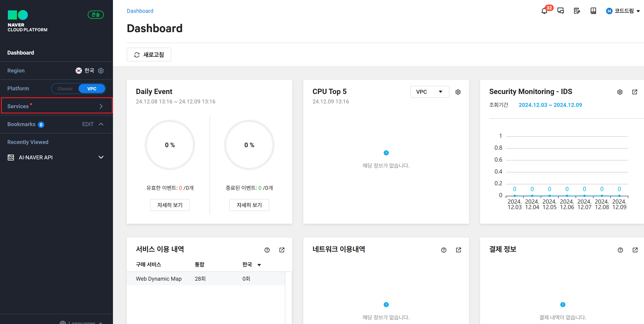Open the VPC dropdown in CPU Top 5
This screenshot has height=324, width=644.
(429, 92)
